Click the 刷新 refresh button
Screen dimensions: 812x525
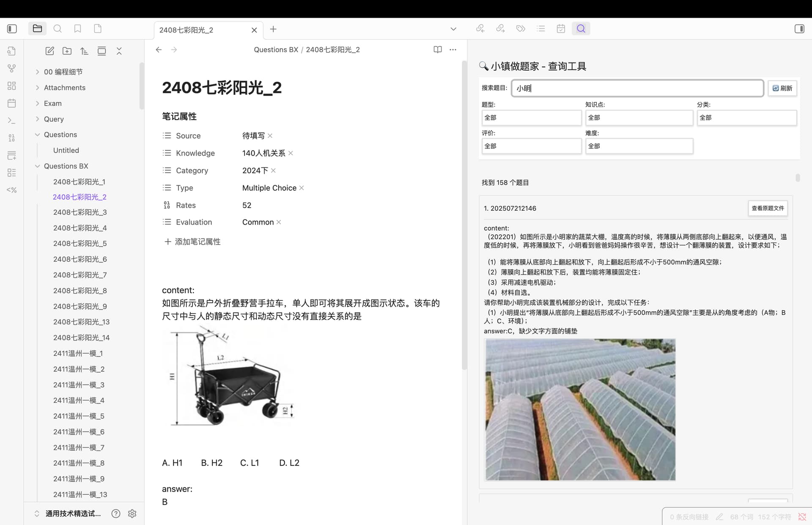tap(782, 88)
